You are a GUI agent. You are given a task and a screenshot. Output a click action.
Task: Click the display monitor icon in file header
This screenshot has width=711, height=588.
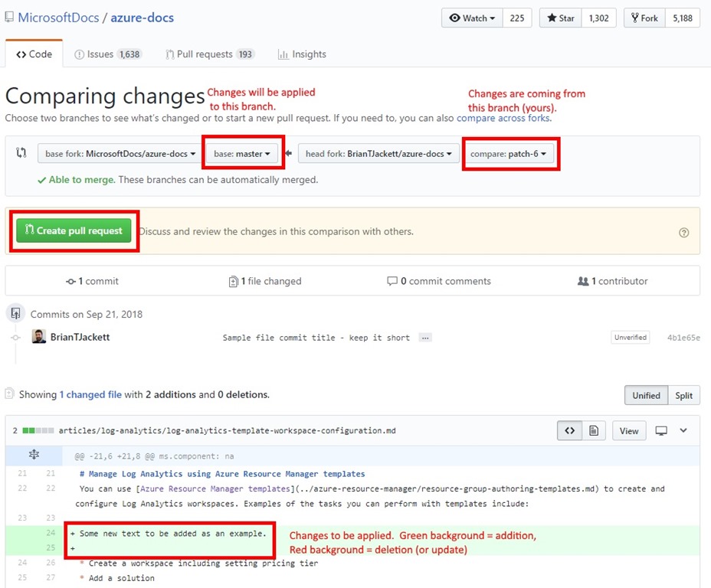(x=661, y=431)
